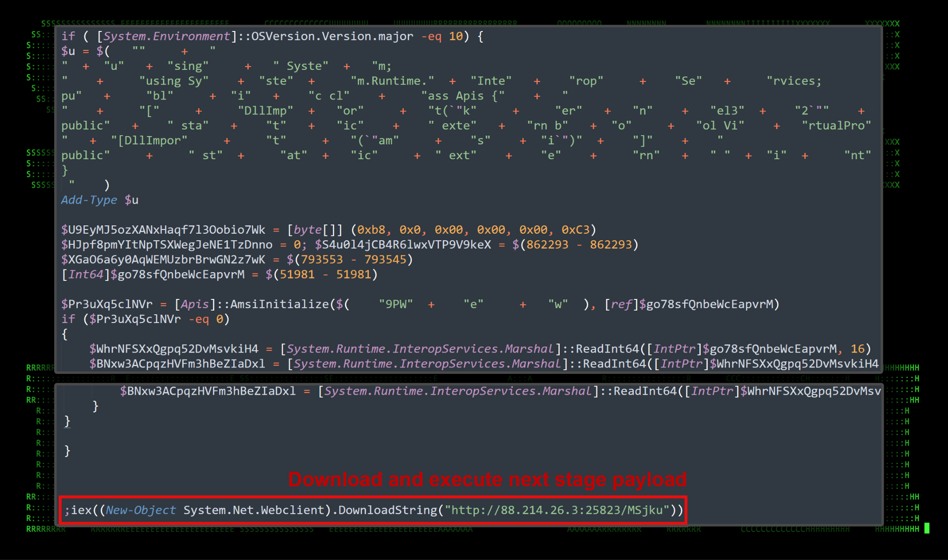Click the Add-Type cmdlet text
The height and width of the screenshot is (560, 948).
[89, 200]
